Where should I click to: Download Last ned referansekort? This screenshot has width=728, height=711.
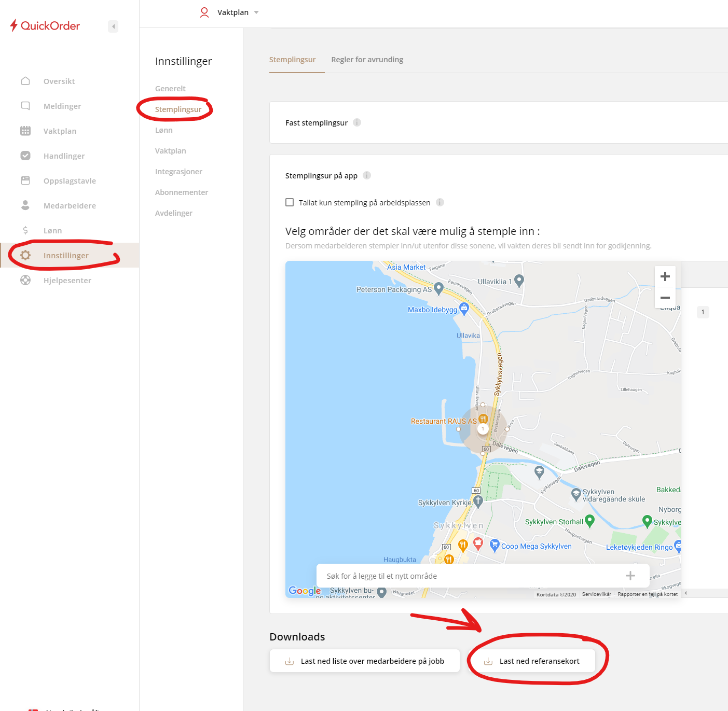[532, 661]
